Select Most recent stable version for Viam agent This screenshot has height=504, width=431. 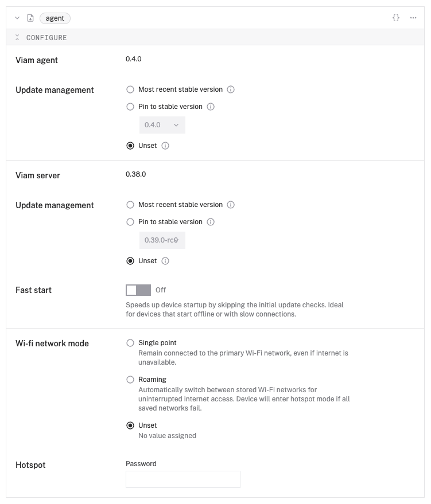(x=130, y=89)
